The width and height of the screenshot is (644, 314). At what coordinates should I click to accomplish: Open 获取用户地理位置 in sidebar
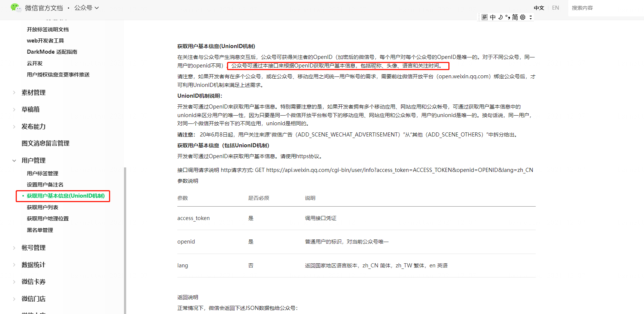coord(48,219)
